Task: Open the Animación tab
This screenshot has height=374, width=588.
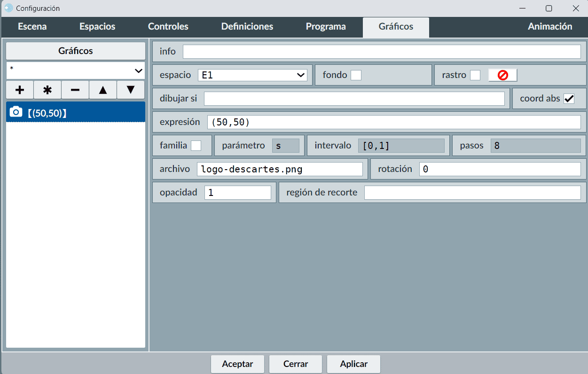Action: [x=549, y=27]
